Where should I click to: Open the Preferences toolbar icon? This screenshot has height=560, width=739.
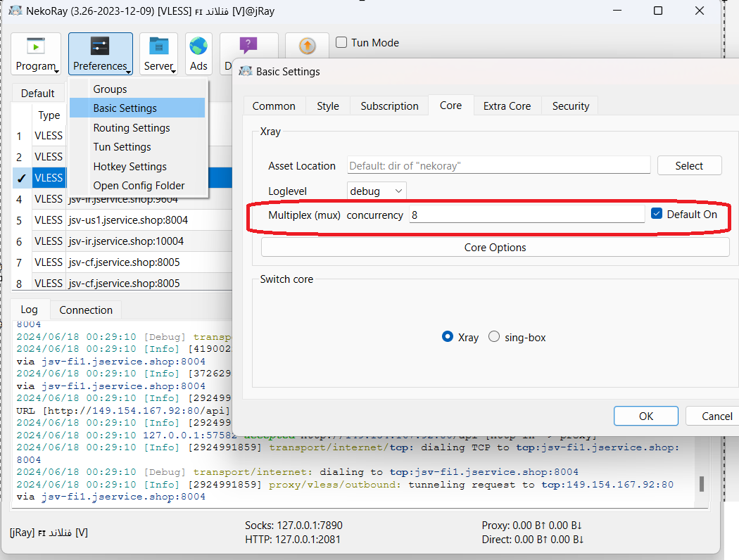100,47
